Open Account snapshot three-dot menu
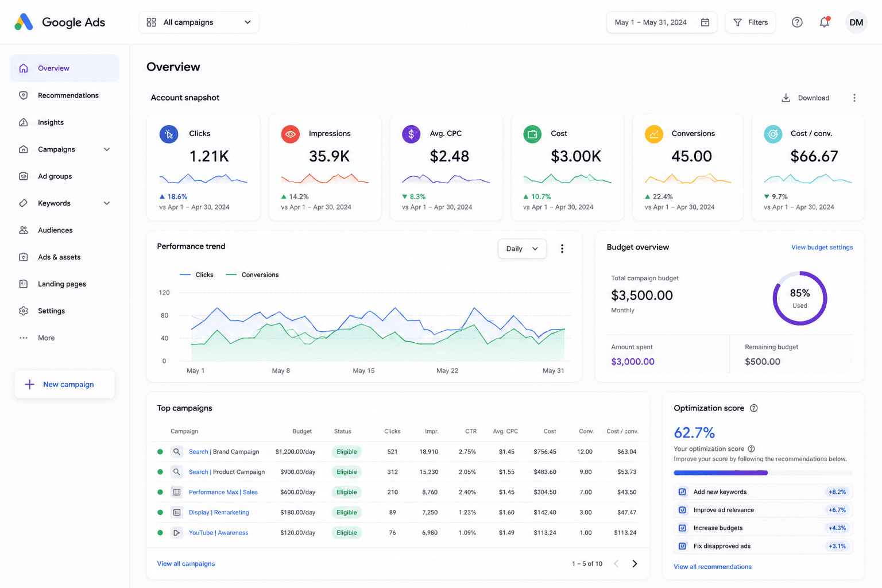 pos(854,98)
